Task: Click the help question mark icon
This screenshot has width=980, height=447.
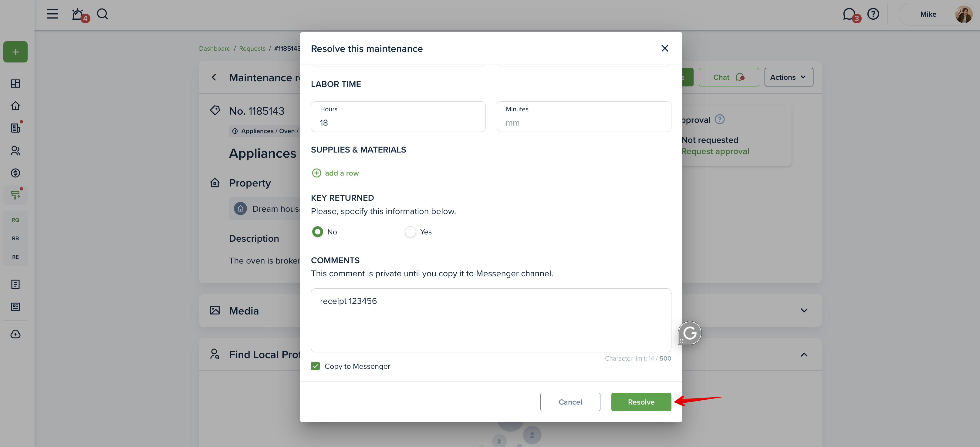Action: pos(873,14)
